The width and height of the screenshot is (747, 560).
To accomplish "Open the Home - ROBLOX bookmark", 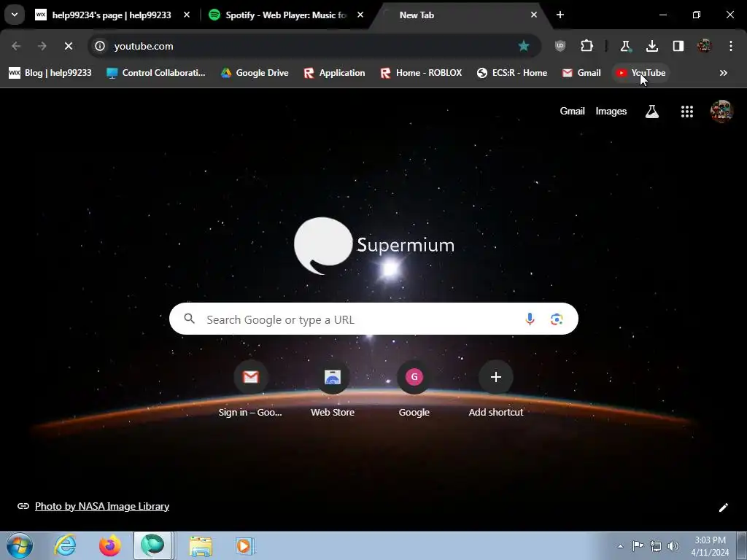I will [421, 73].
